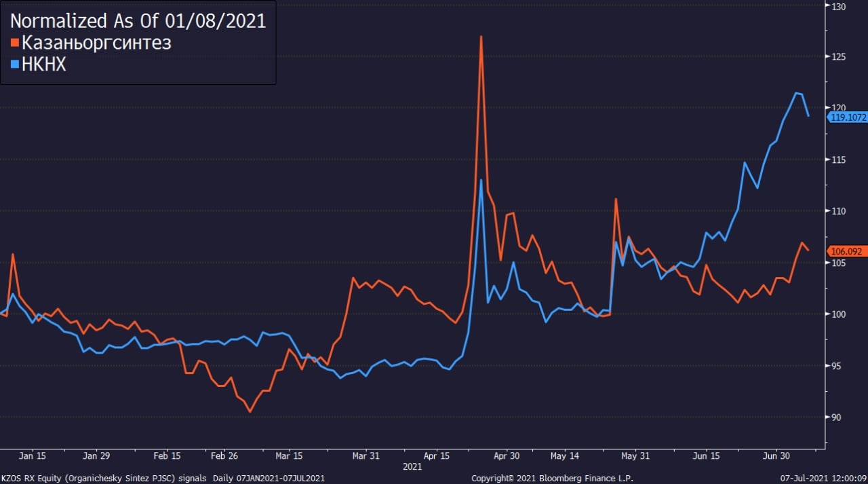
Task: Click the orange Казаньоргсинтез legend color swatch
Action: click(x=14, y=43)
